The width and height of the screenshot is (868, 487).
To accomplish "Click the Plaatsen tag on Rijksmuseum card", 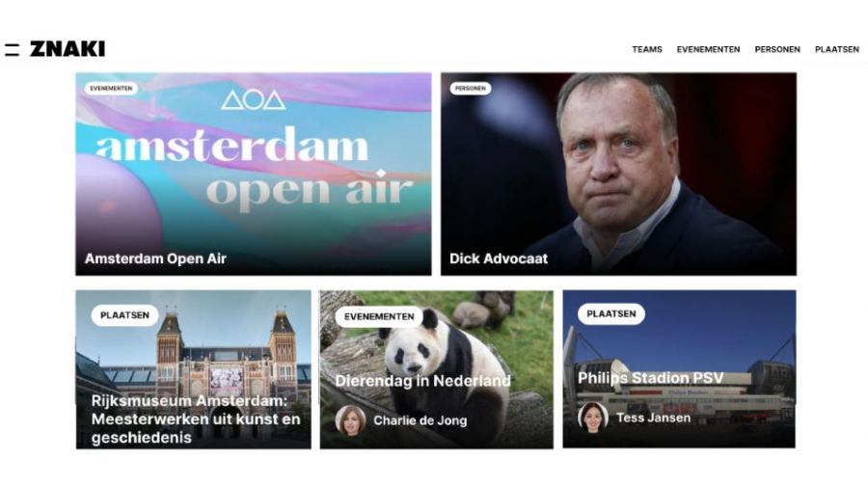I will tap(124, 315).
